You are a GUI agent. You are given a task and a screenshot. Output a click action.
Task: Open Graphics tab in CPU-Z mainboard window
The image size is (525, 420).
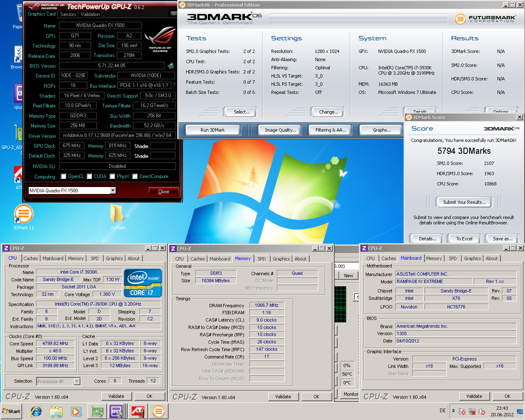(472, 258)
